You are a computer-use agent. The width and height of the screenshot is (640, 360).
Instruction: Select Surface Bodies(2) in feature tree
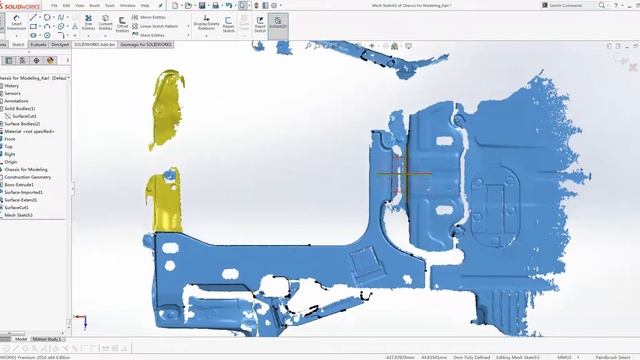pyautogui.click(x=22, y=124)
